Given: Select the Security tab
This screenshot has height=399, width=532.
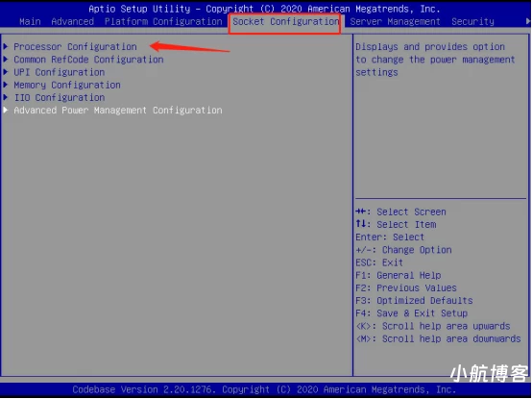Looking at the screenshot, I should [x=472, y=21].
